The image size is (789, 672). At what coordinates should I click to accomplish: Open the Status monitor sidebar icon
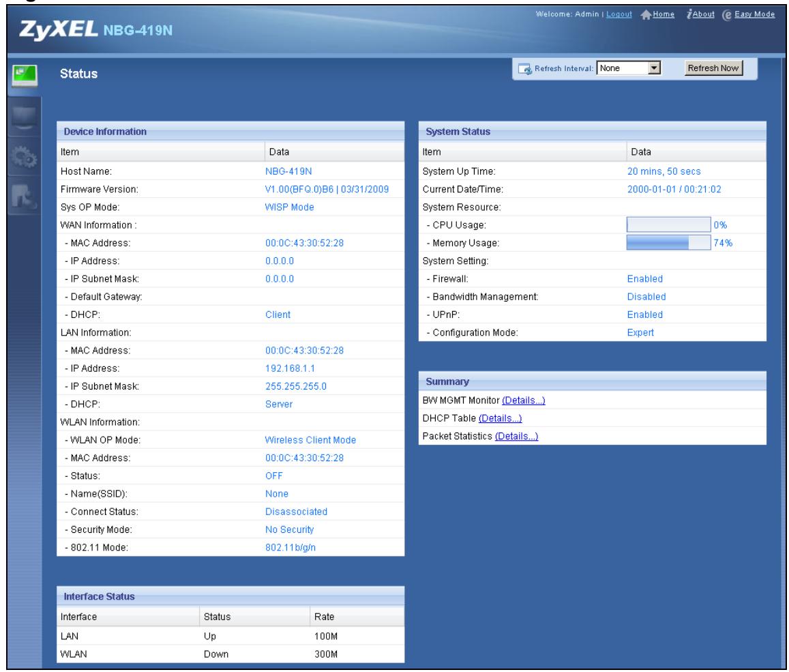25,76
